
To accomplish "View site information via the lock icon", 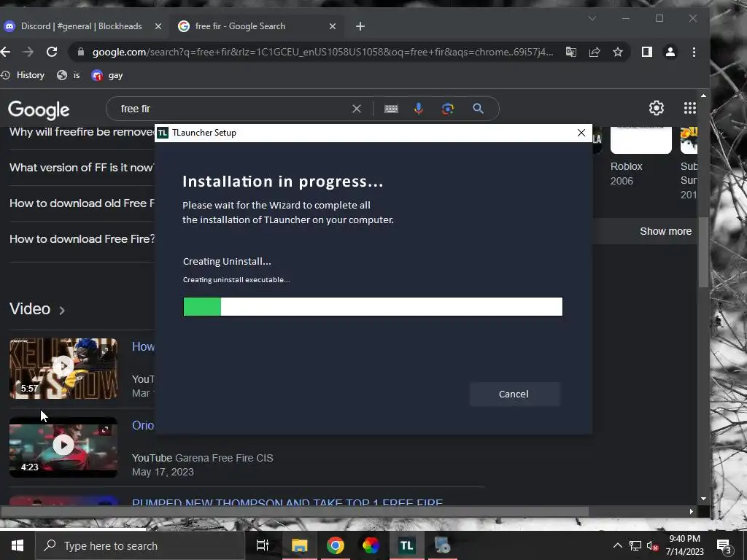I will (81, 52).
